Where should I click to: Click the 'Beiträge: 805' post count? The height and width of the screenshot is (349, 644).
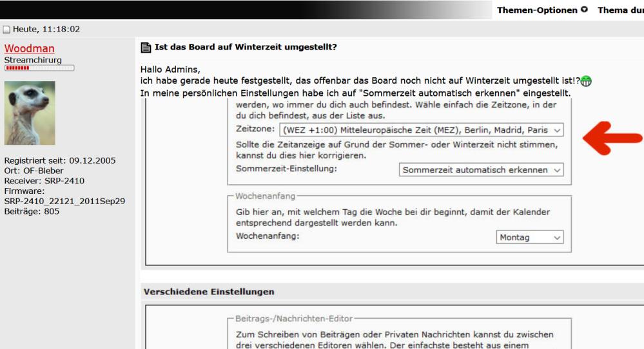tap(32, 211)
